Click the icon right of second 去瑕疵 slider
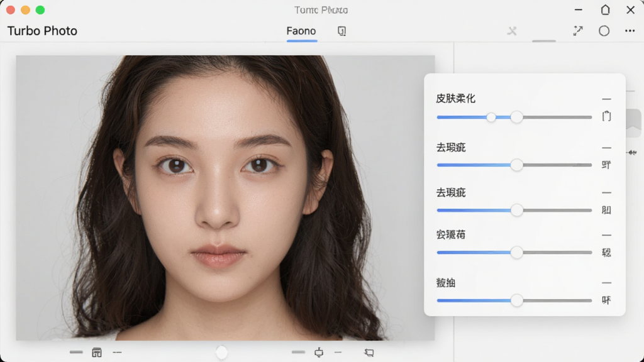 (606, 210)
